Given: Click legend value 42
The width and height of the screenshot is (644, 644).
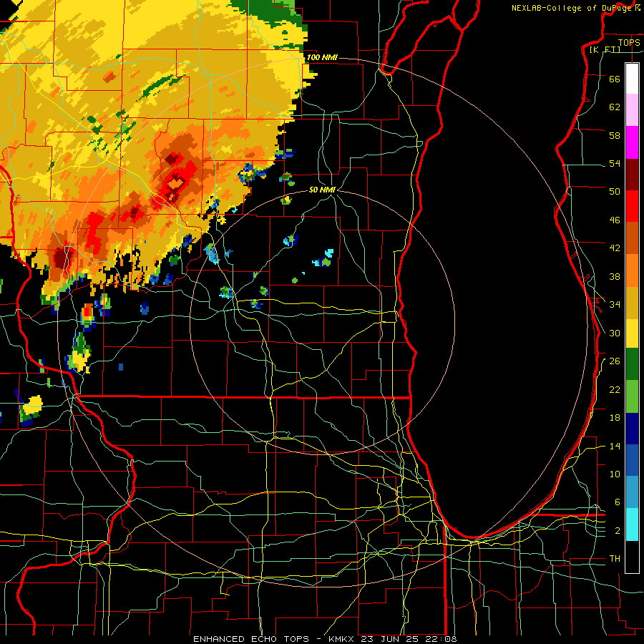Looking at the screenshot, I should click(x=615, y=248).
